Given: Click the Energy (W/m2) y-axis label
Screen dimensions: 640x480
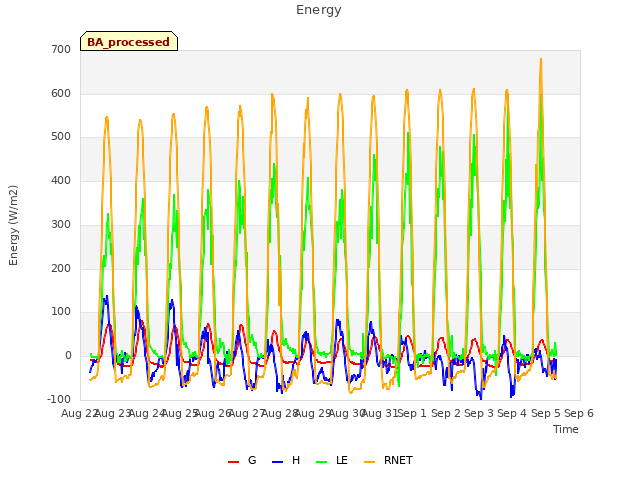Looking at the screenshot, I should (x=13, y=225).
